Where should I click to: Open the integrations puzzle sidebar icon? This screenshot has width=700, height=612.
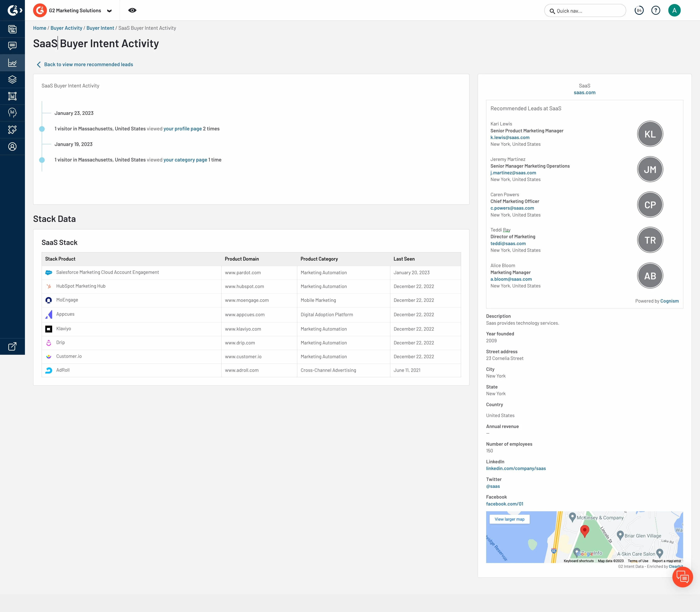tap(12, 130)
